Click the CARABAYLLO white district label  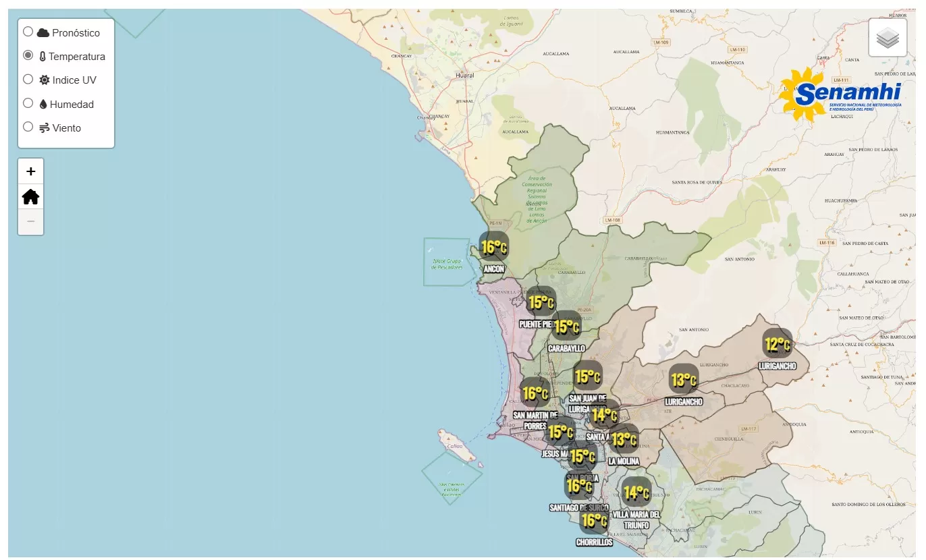(x=566, y=349)
